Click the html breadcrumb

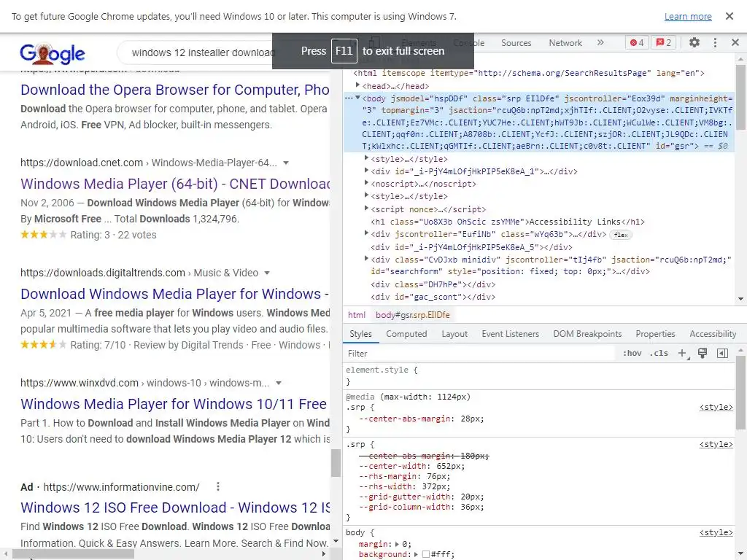(x=356, y=315)
